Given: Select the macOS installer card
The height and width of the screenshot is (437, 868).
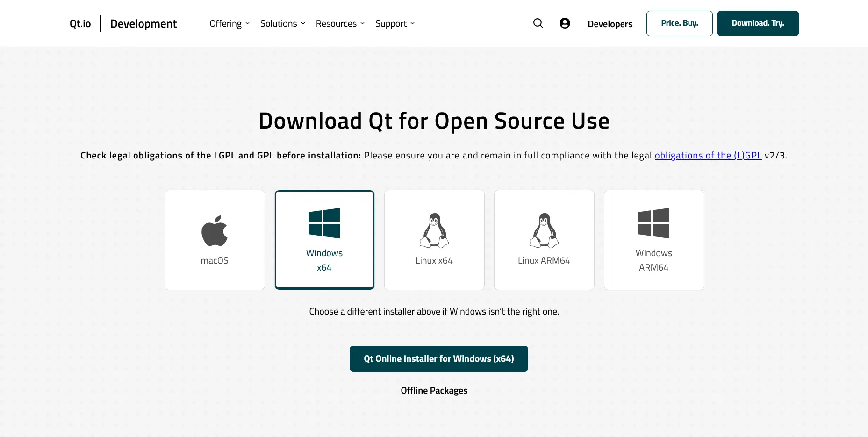Looking at the screenshot, I should pyautogui.click(x=215, y=240).
